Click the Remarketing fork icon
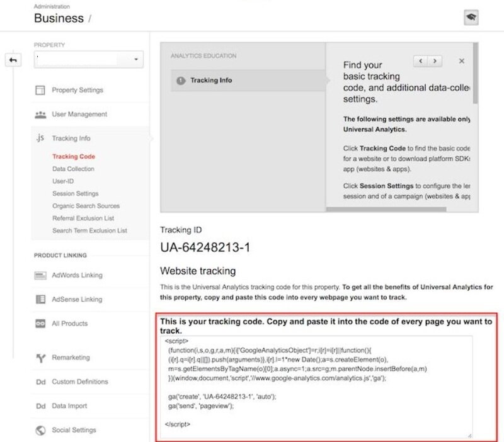 tap(40, 358)
